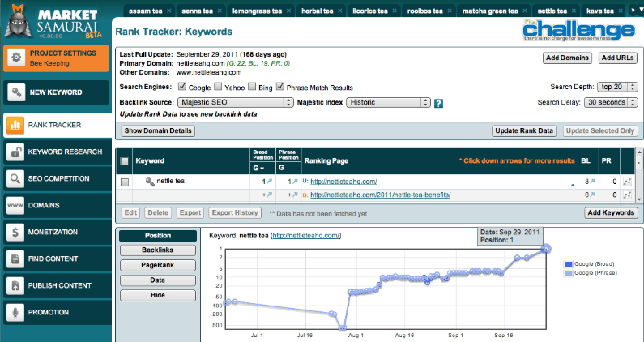Click the Project Settings gear icon
This screenshot has width=644, height=342.
pos(15,56)
